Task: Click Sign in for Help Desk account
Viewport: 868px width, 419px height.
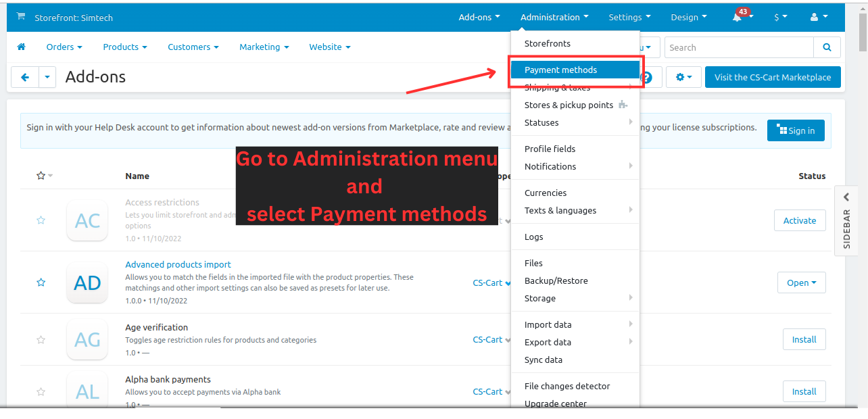Action: [796, 130]
